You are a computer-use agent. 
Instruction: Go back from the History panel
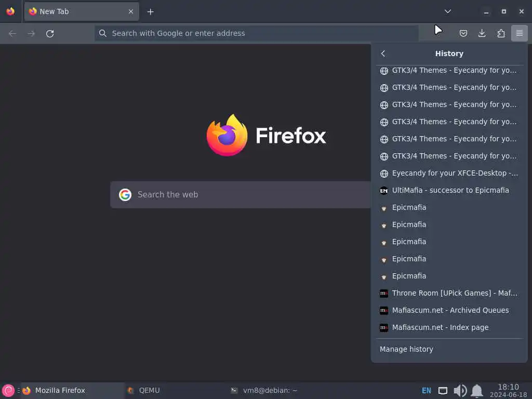coord(383,54)
